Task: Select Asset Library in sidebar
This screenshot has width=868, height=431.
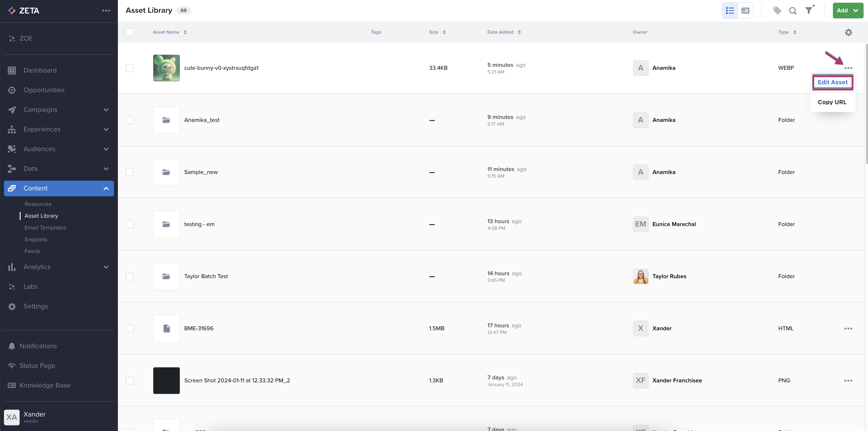Action: pos(41,216)
